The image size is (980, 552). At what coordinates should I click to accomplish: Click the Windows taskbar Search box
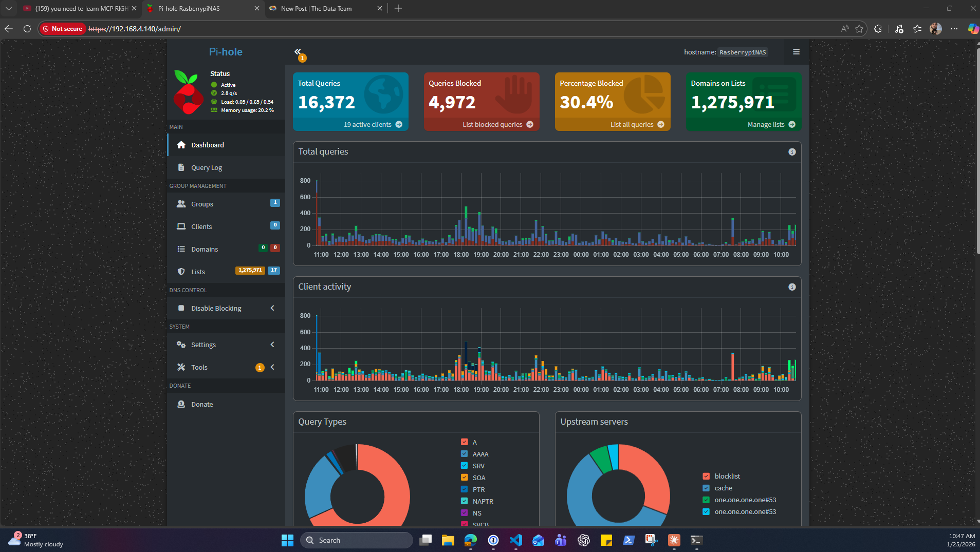(357, 540)
